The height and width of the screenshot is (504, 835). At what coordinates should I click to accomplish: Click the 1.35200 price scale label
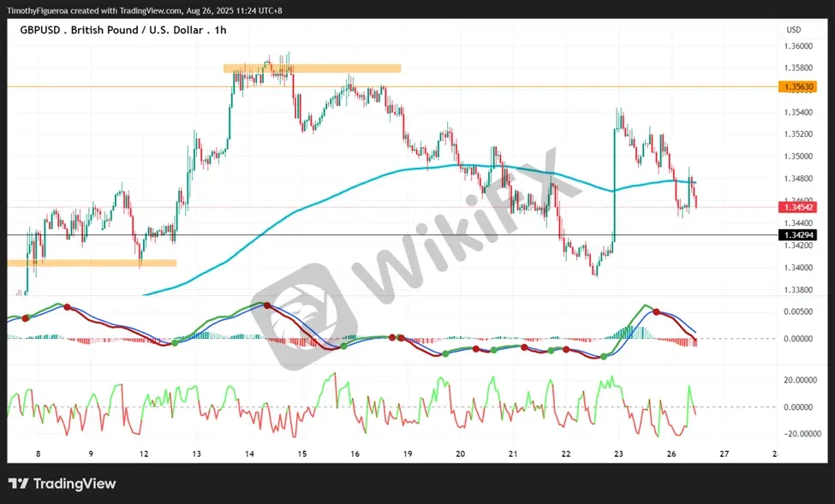click(798, 134)
